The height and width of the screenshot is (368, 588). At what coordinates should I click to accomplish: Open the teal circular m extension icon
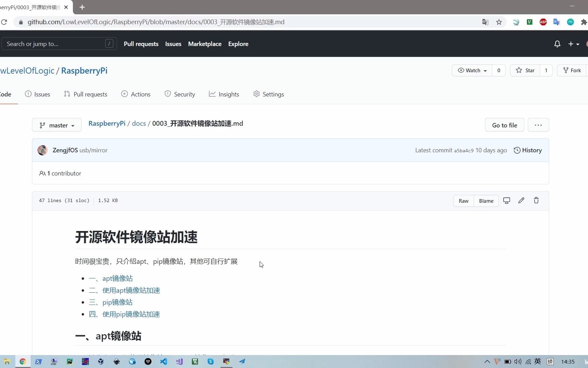click(570, 22)
